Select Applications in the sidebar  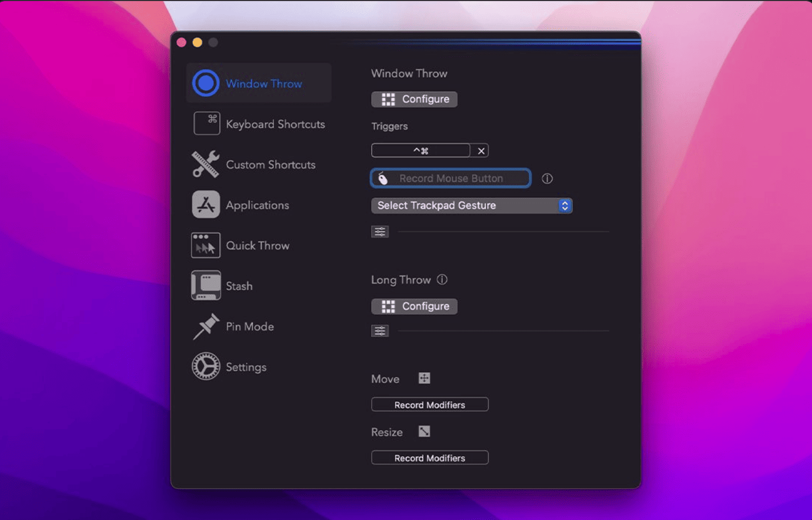pyautogui.click(x=259, y=205)
